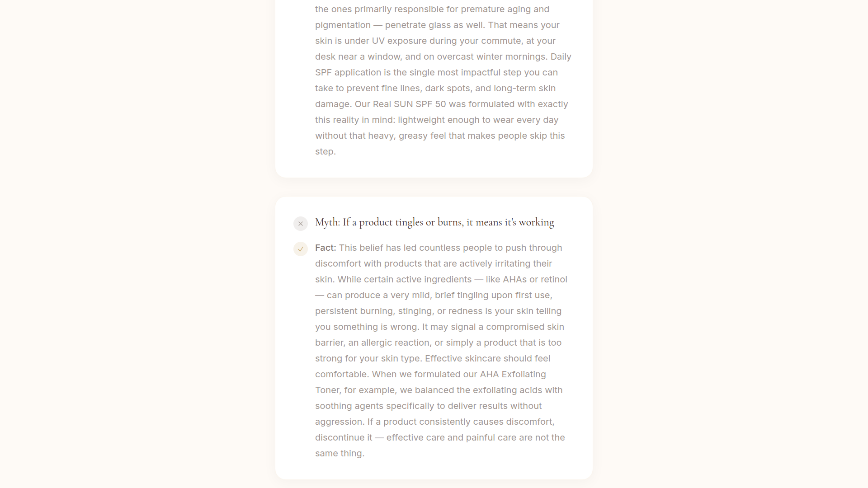Click the closing words "same thing."

[x=340, y=453]
